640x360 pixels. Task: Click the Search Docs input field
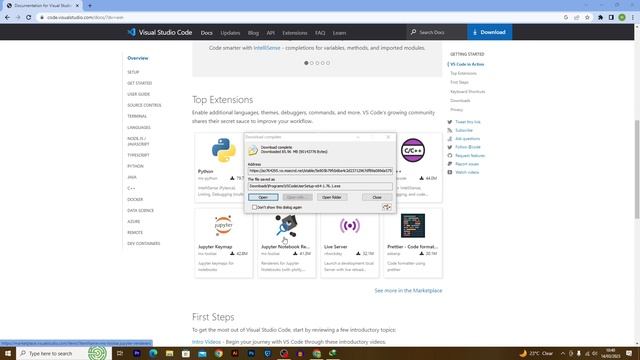437,32
